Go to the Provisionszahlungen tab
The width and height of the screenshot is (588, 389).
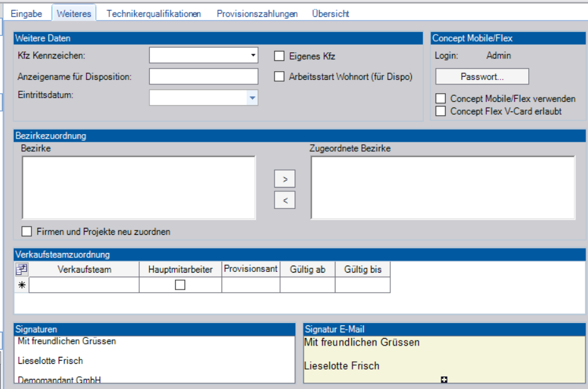click(x=257, y=13)
